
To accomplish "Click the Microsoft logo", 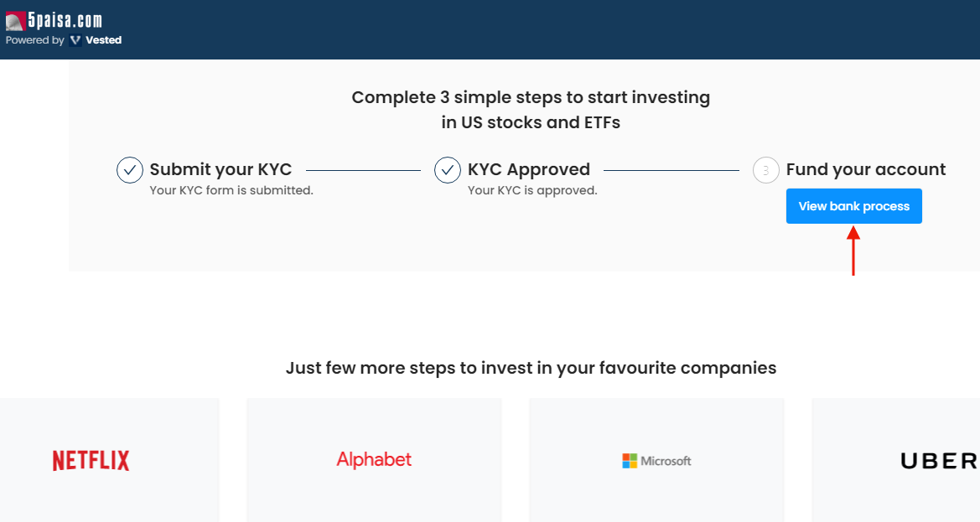I will (656, 460).
